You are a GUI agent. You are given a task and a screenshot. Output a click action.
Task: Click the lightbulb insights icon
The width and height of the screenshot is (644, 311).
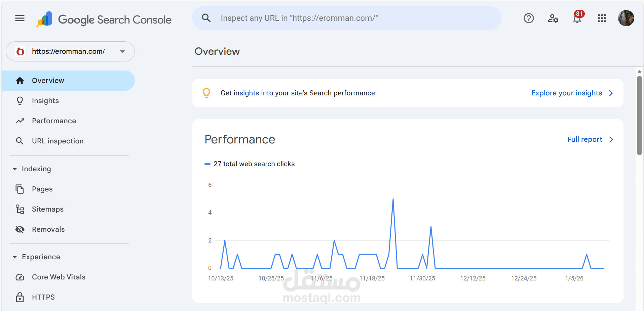(x=206, y=93)
